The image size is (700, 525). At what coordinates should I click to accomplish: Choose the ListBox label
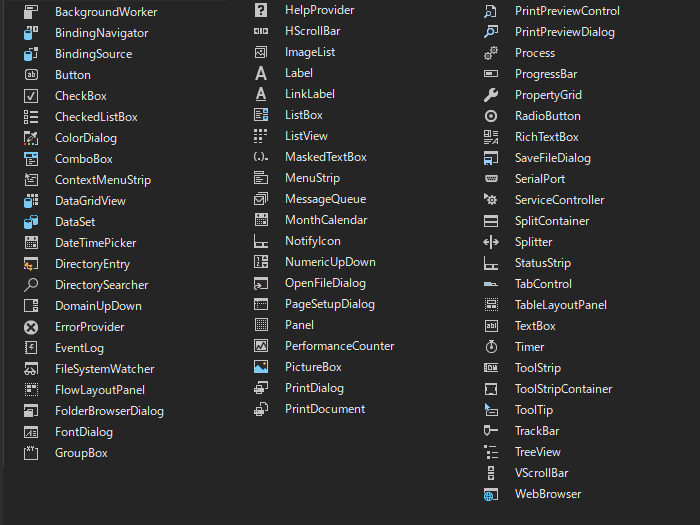coord(304,115)
